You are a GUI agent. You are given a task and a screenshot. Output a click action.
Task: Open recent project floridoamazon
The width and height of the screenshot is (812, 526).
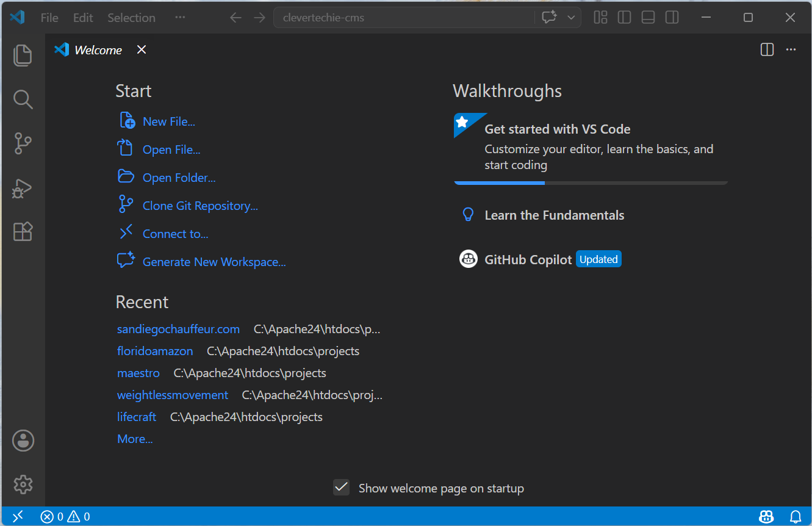tap(155, 351)
